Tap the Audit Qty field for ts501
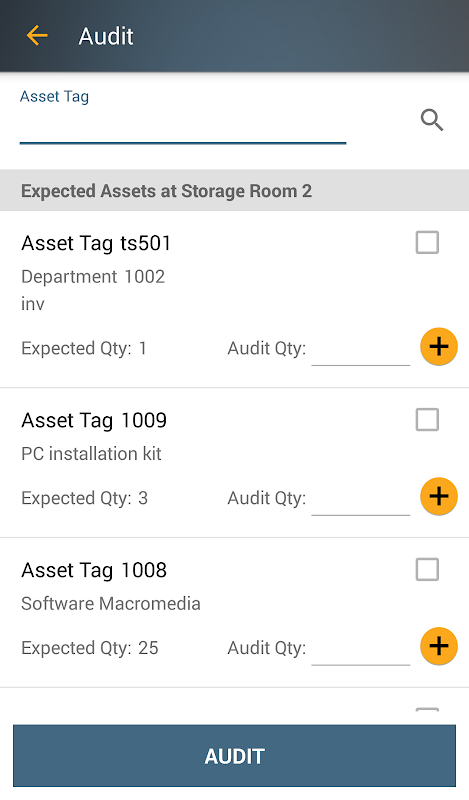The width and height of the screenshot is (469, 800). point(361,351)
